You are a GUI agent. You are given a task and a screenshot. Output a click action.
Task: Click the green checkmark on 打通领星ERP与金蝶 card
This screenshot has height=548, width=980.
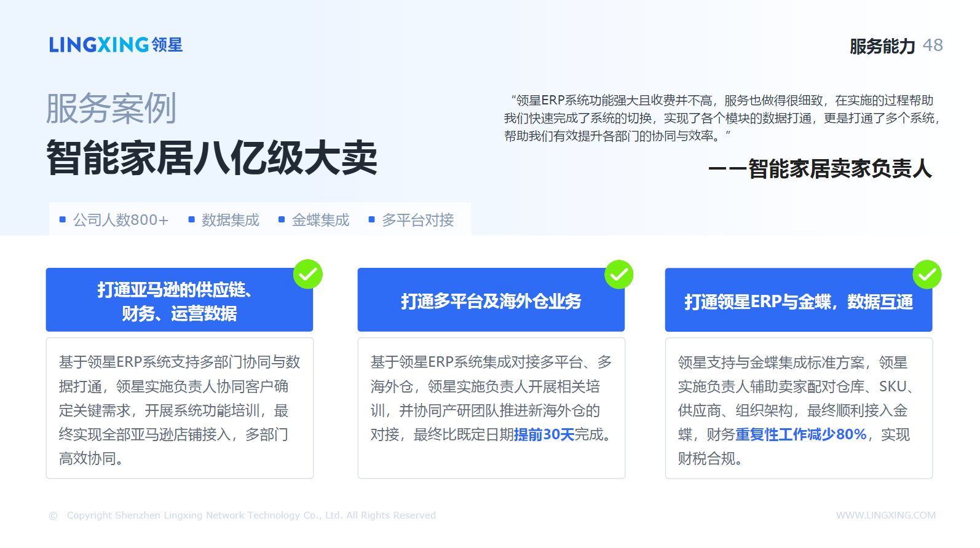click(x=927, y=274)
